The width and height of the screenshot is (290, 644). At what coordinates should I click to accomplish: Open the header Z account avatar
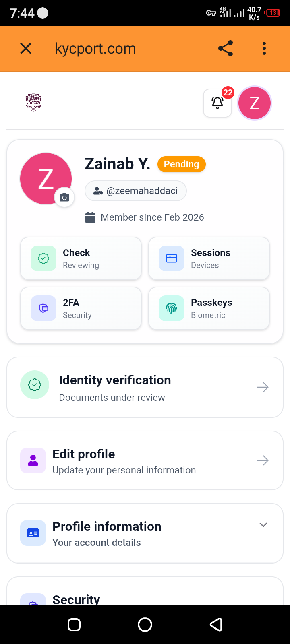pos(255,103)
